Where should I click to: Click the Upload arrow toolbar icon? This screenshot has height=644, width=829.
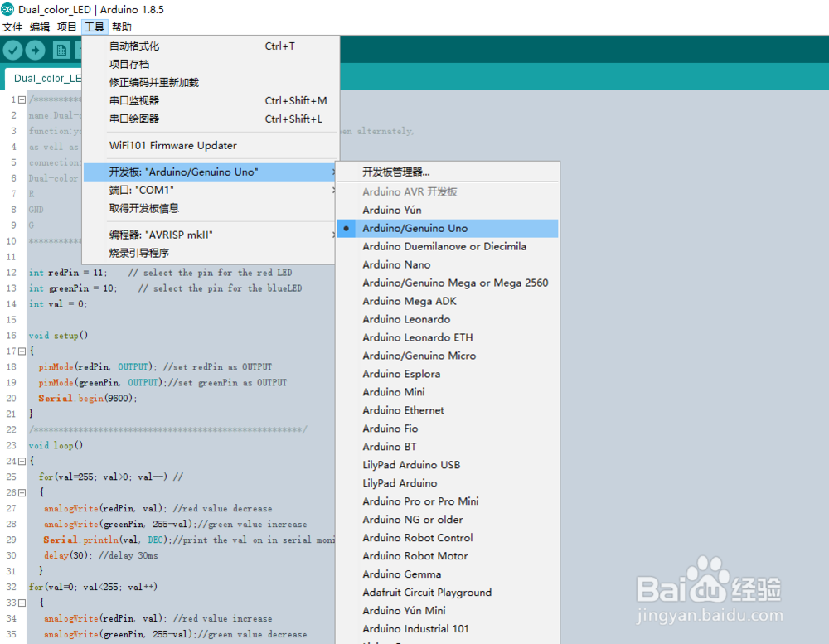36,51
